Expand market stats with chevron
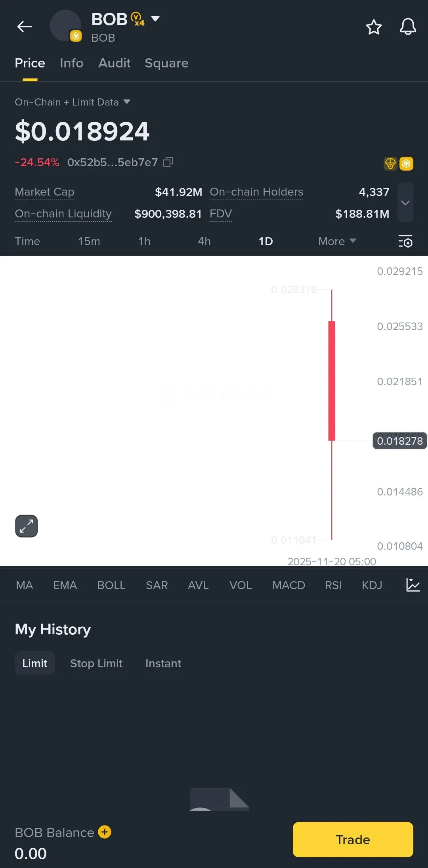The image size is (428, 868). (x=405, y=203)
